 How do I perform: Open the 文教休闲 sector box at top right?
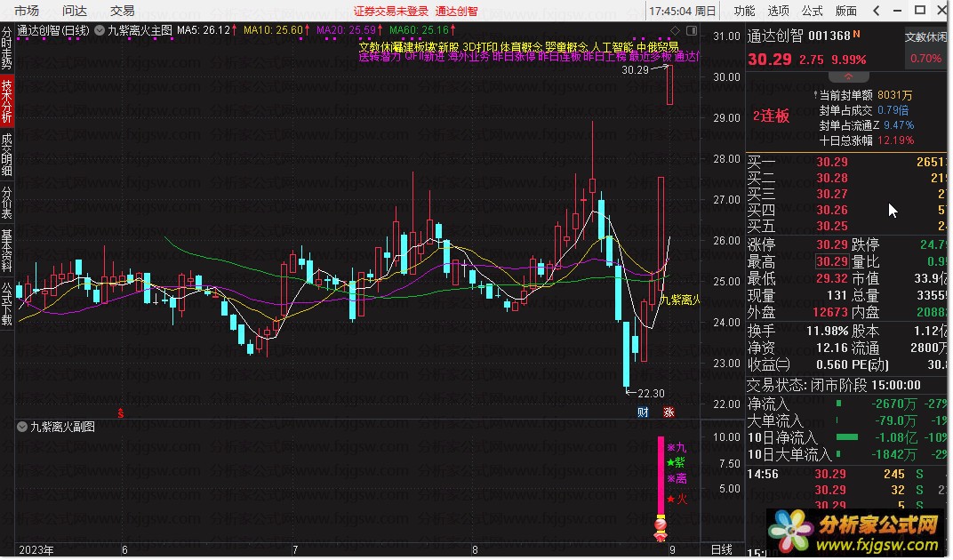coord(925,46)
